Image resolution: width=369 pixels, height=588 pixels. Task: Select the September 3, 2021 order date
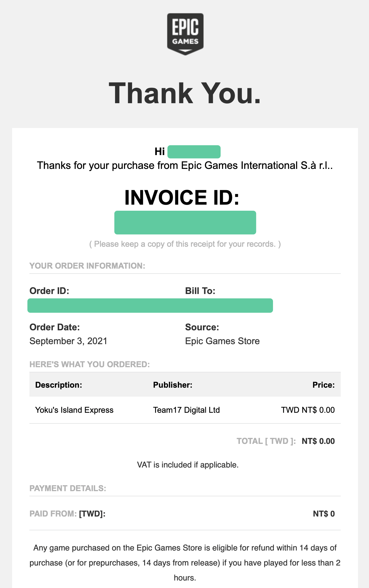click(68, 341)
